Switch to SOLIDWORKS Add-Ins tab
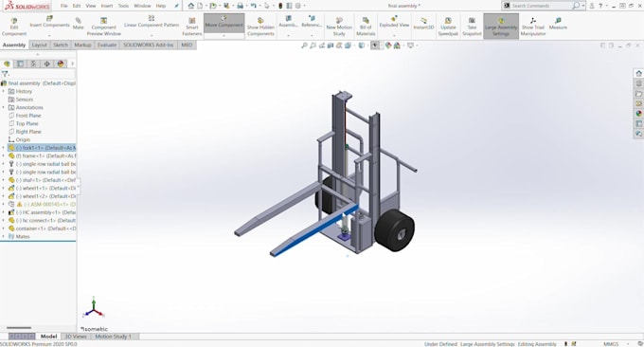Viewport: 644px width, 347px height. coord(149,45)
